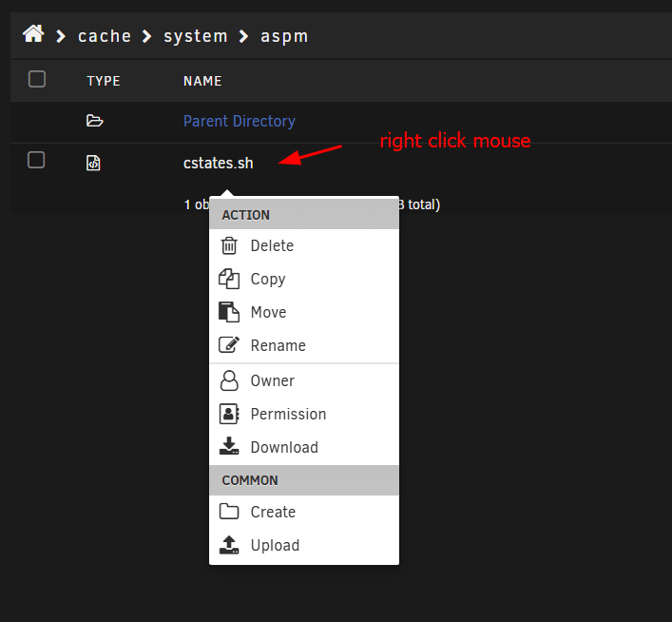Toggle the select-all checkbox in header
The width and height of the screenshot is (672, 622).
point(37,79)
